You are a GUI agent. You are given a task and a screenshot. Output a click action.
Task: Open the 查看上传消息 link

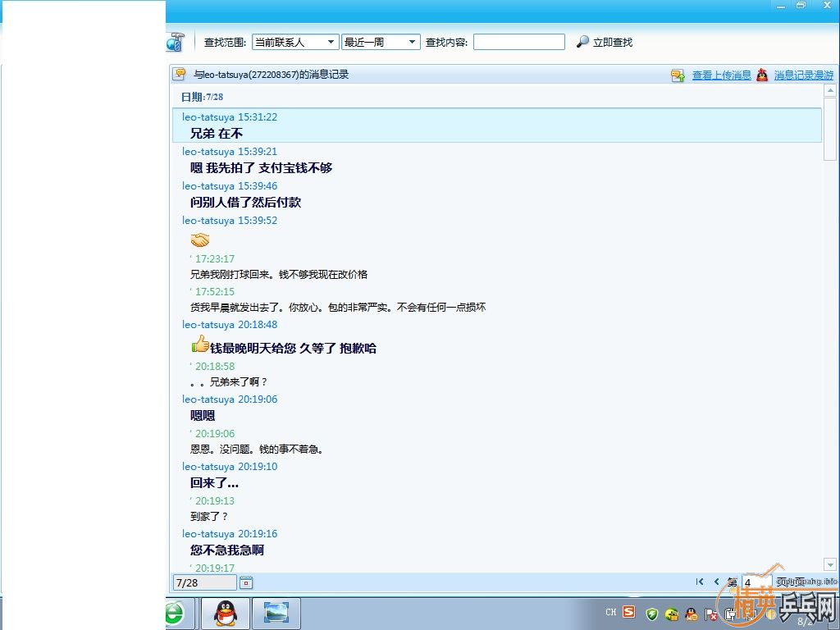[x=722, y=75]
